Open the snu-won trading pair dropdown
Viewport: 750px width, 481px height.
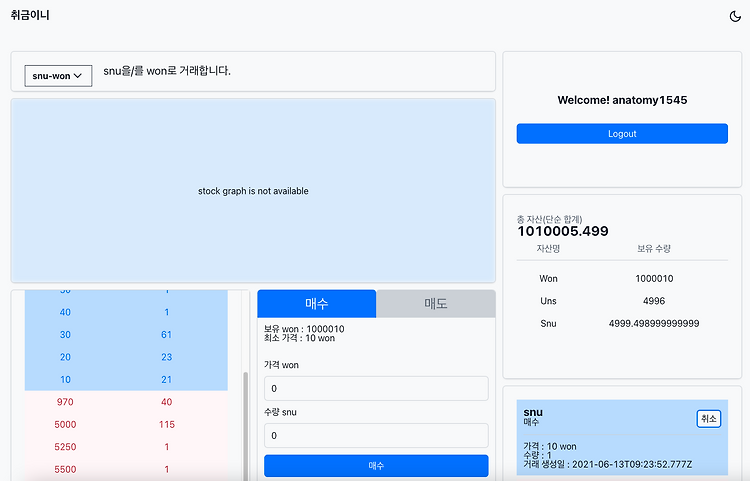click(x=58, y=76)
